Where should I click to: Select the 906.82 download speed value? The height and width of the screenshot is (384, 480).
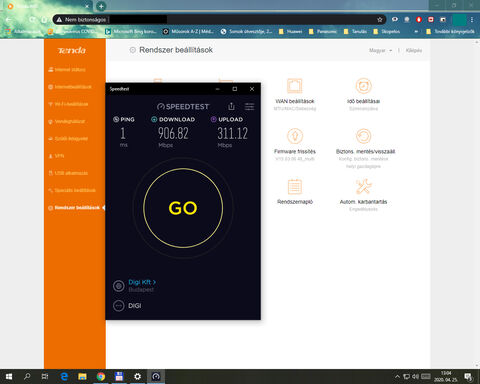(x=173, y=133)
